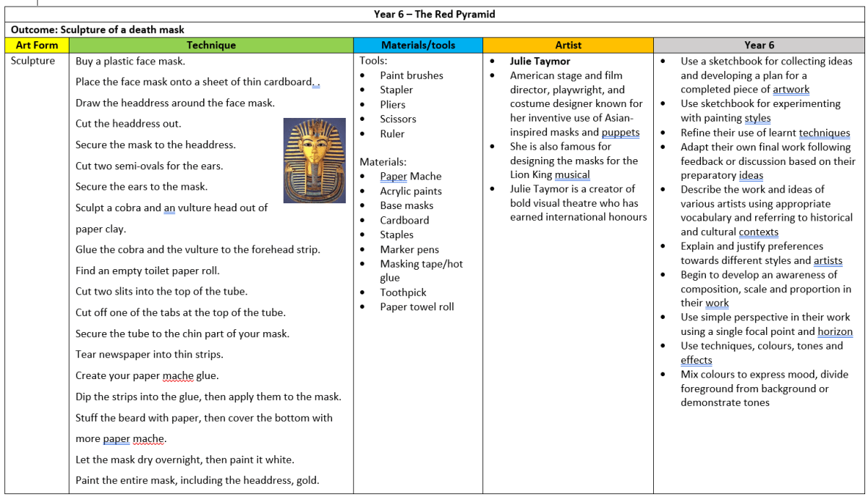Click the 'Acrylic paints' material item

click(411, 191)
